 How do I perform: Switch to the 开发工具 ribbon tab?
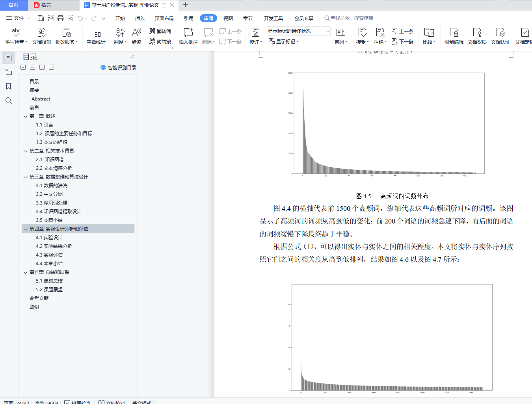tap(273, 18)
